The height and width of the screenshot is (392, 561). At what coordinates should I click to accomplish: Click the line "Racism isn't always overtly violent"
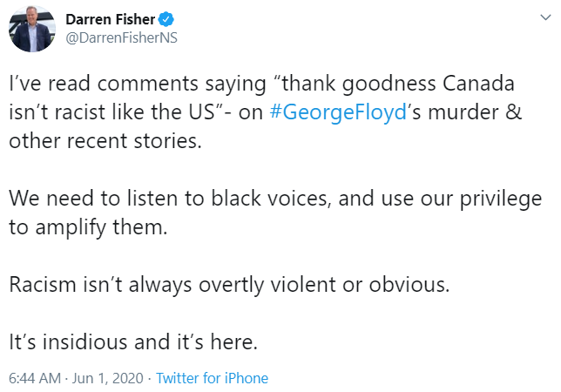229,285
